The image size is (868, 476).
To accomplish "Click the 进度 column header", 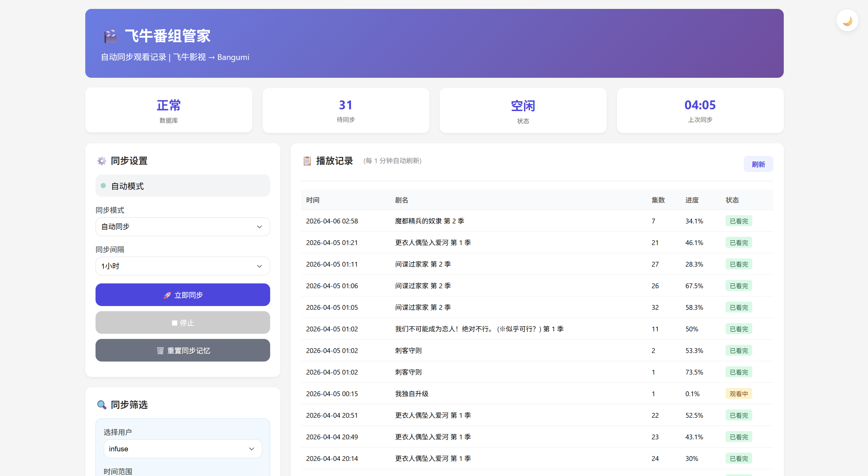I will pos(692,200).
